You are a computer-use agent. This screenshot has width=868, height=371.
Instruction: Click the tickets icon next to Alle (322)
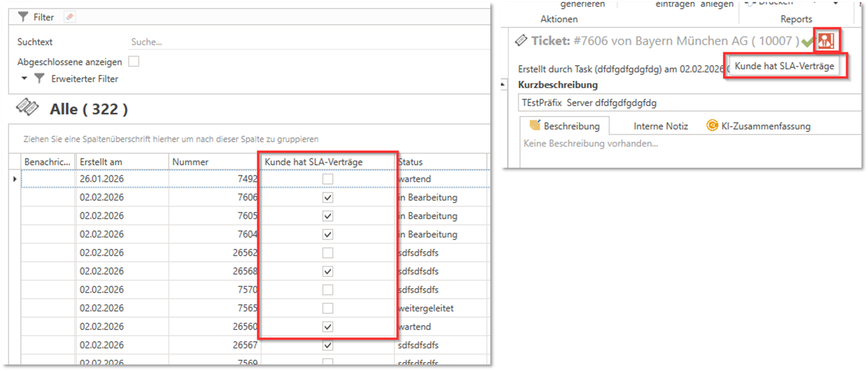tap(28, 108)
